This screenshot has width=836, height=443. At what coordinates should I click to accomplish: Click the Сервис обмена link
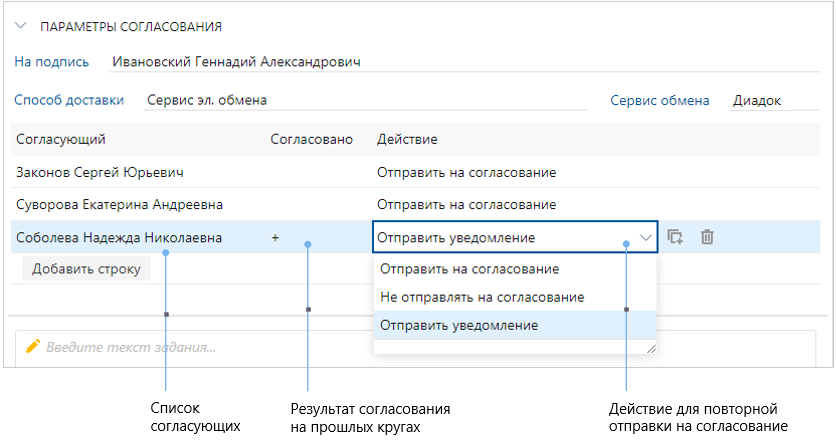click(x=660, y=100)
